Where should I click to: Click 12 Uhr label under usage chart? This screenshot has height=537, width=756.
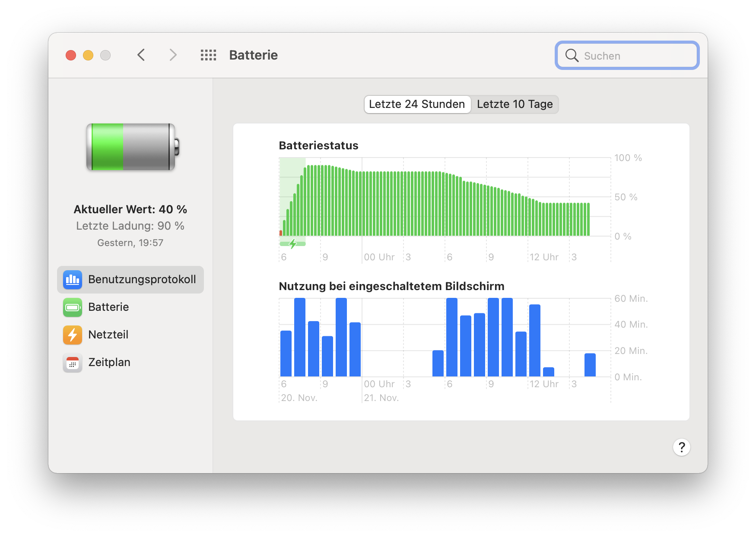click(x=544, y=384)
